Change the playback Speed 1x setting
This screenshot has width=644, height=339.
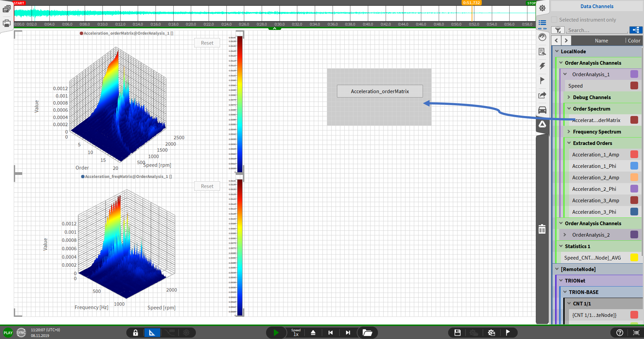(296, 333)
